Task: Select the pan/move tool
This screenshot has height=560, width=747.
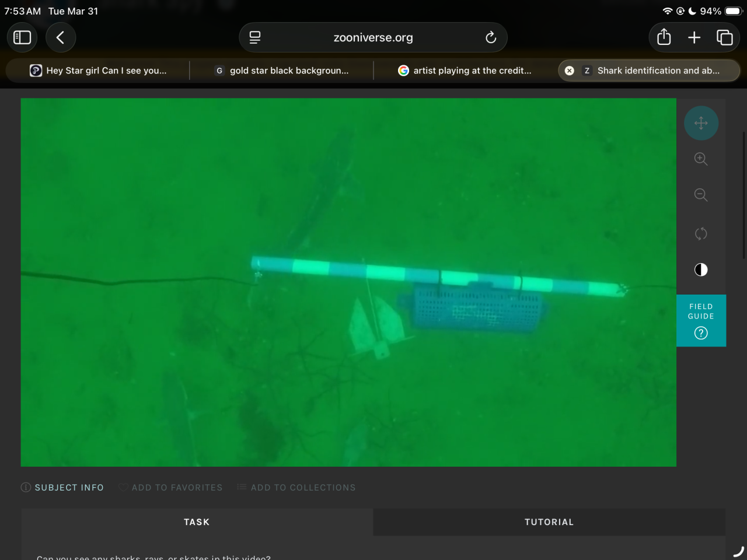Action: click(701, 123)
